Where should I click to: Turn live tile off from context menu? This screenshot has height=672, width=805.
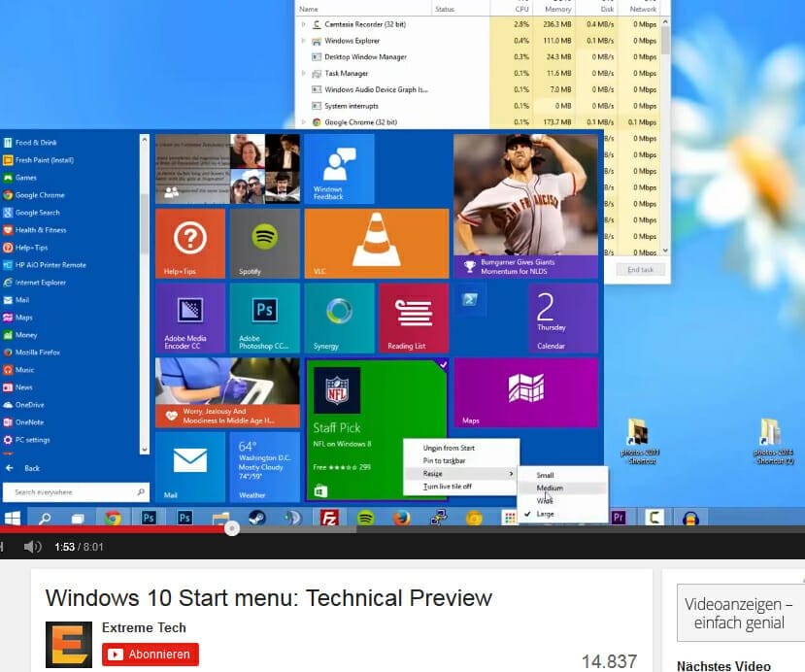tap(448, 487)
